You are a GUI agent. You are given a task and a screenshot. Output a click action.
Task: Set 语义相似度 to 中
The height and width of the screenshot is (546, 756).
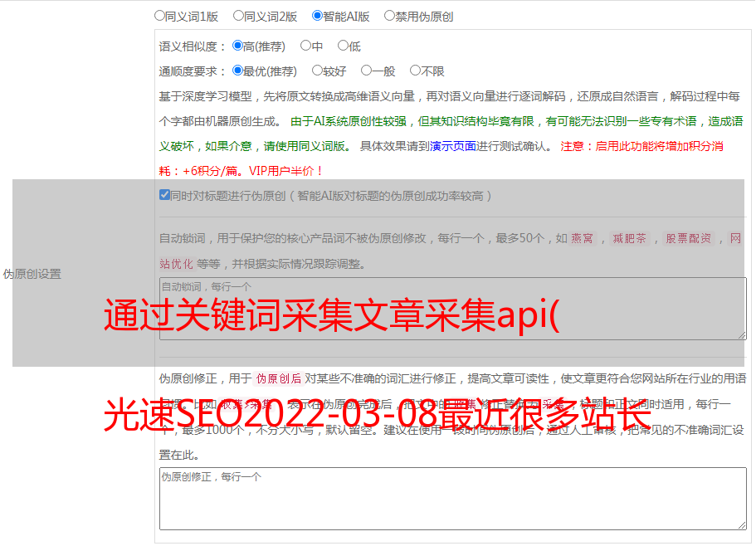click(305, 46)
